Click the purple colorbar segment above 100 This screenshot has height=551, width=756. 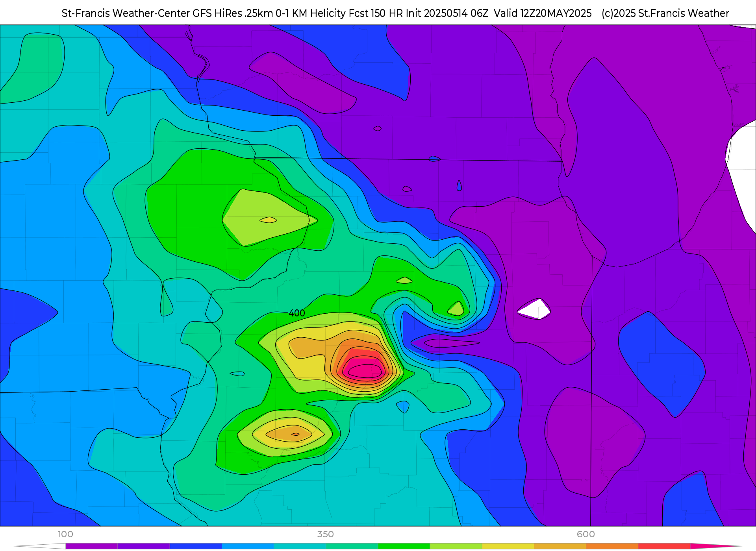coord(92,546)
